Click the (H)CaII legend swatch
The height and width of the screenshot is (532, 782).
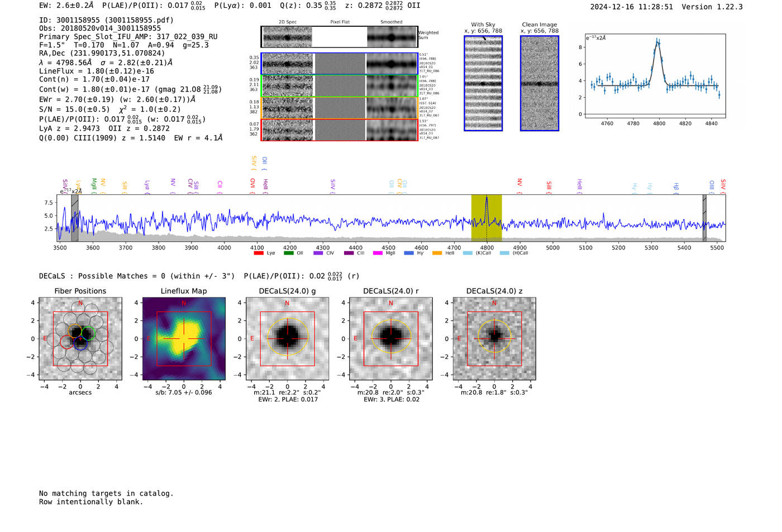pyautogui.click(x=505, y=253)
